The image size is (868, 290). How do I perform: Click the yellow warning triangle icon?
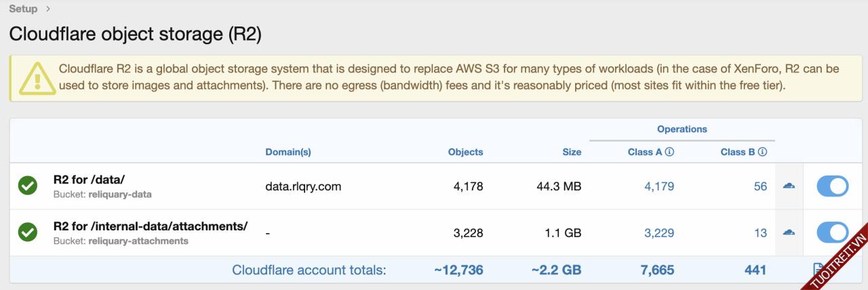click(37, 79)
